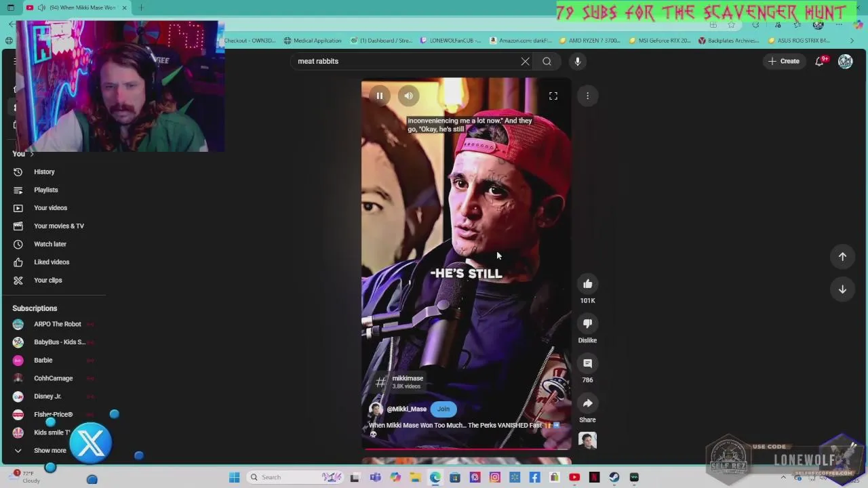
Task: Dislike the current short
Action: point(587,323)
